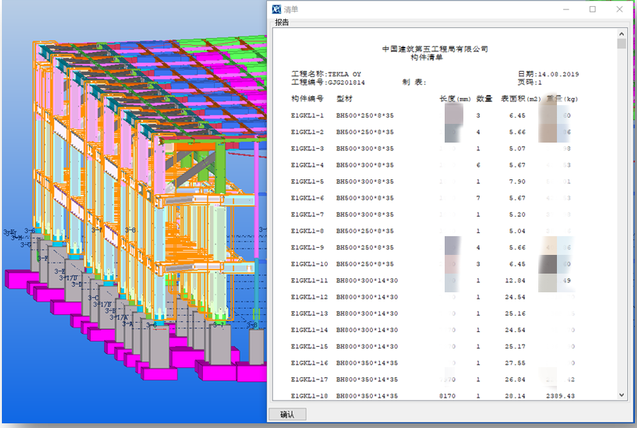Select row E1GKL1-2
637x428 pixels.
[433, 132]
